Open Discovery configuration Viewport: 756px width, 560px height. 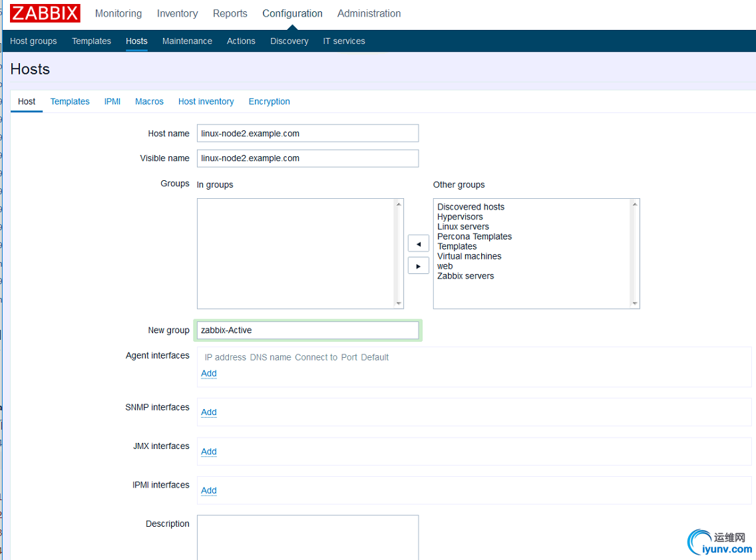tap(289, 41)
